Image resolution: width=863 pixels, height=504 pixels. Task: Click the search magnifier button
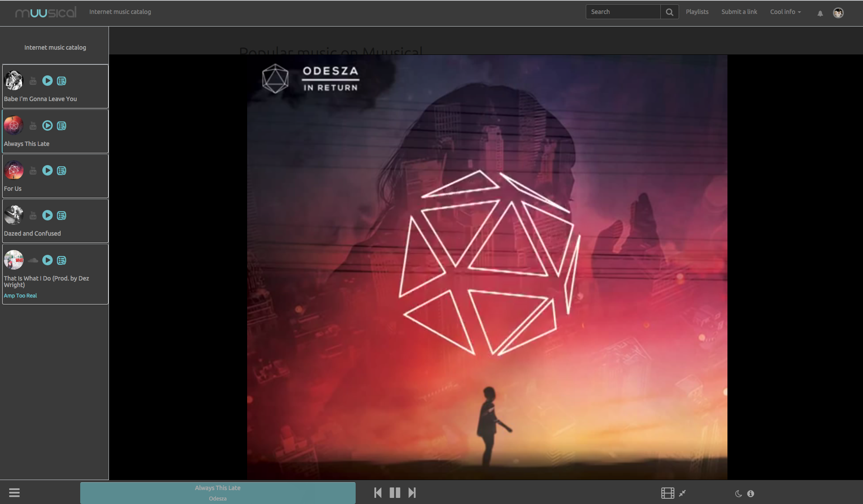tap(669, 12)
